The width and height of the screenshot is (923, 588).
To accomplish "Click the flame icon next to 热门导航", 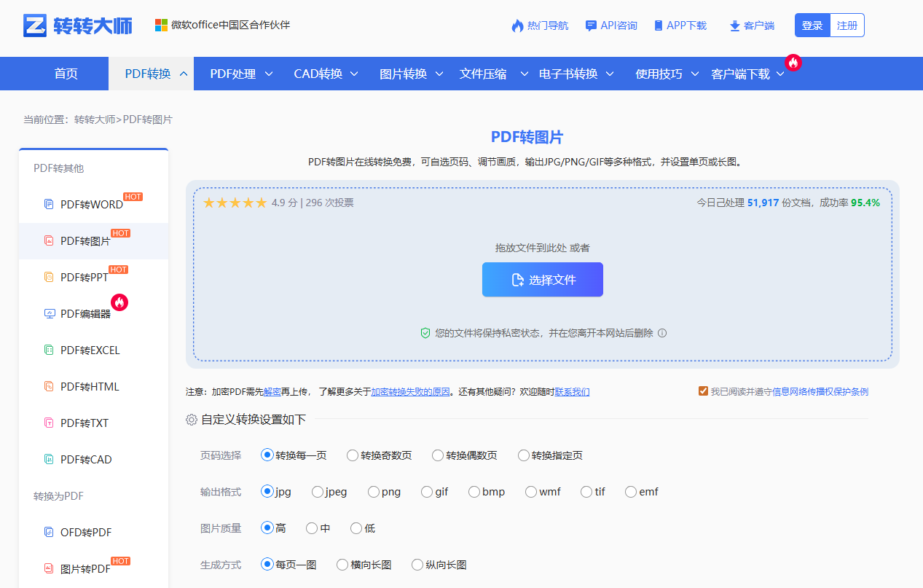I will tap(517, 26).
